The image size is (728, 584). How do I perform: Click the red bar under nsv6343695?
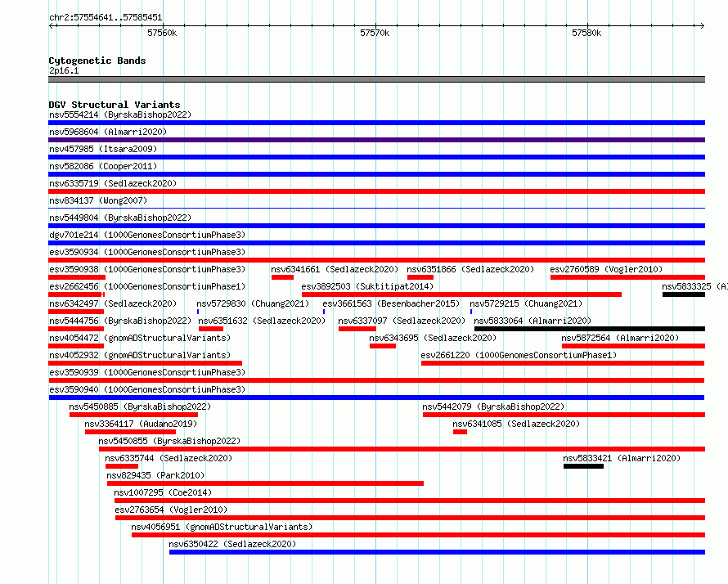pos(383,346)
